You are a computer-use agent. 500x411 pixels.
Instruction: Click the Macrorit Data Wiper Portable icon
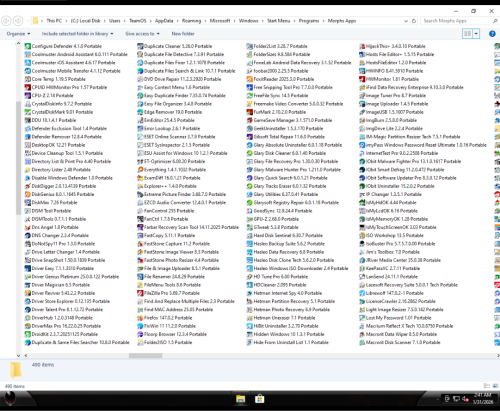coord(362,334)
